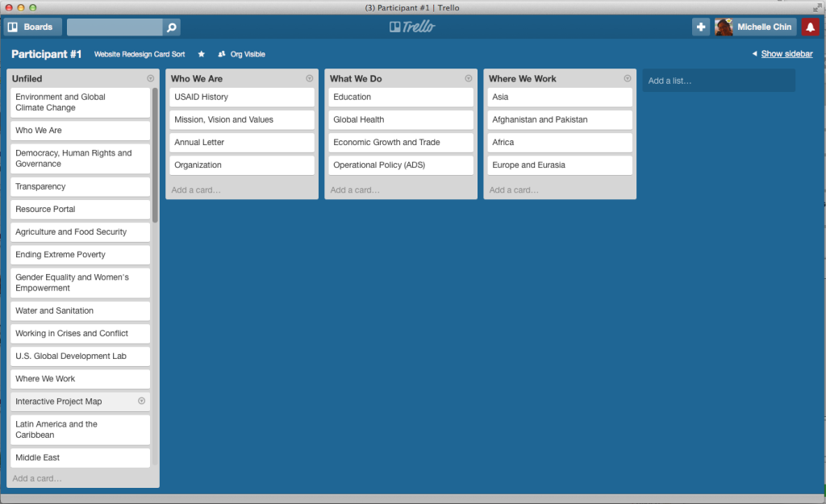Open the Boards menu button
This screenshot has width=826, height=504.
coord(32,27)
